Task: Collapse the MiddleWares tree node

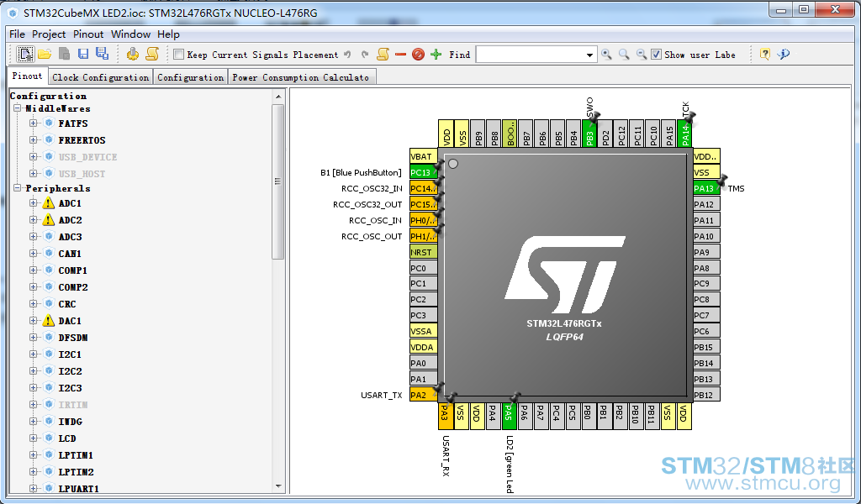Action: [x=18, y=108]
